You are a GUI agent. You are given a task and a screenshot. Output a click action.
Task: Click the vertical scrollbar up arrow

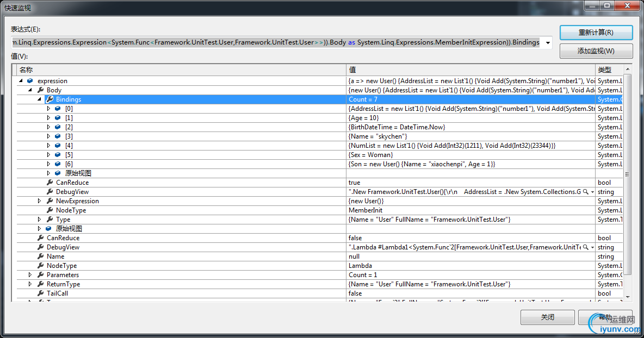[x=628, y=69]
